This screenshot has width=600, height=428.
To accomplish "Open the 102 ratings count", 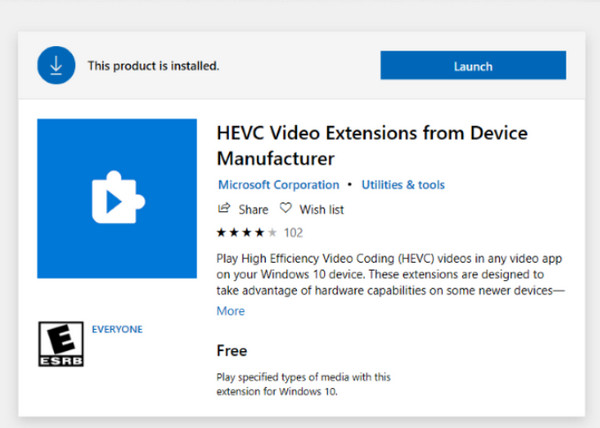I will 293,233.
